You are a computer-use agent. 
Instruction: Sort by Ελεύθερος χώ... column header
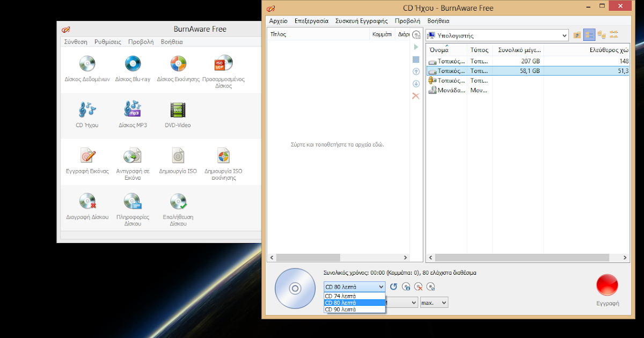[x=588, y=49]
